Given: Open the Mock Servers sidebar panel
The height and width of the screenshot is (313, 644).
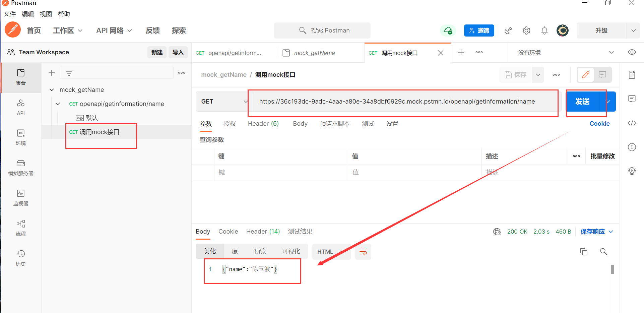Looking at the screenshot, I should click(21, 168).
